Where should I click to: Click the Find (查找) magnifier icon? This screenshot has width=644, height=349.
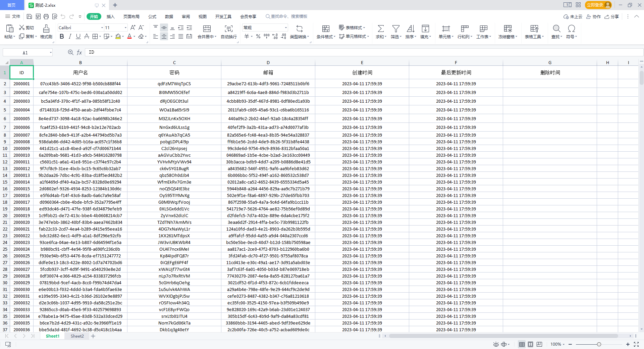(556, 29)
